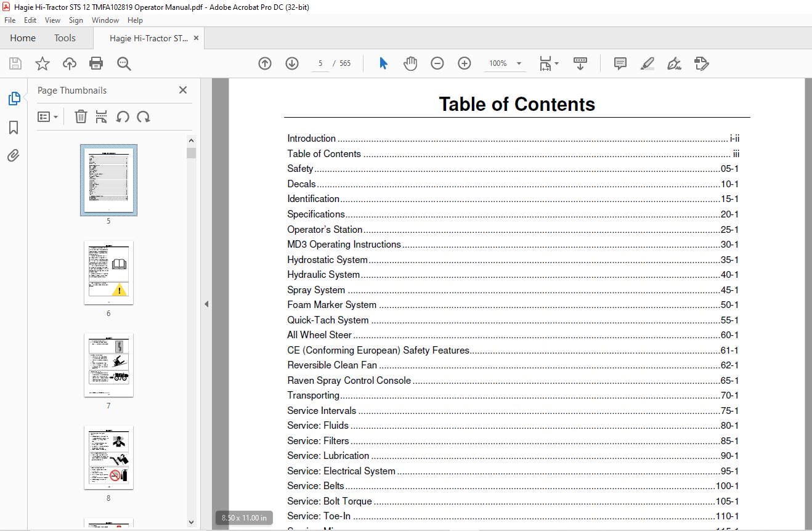Rotate page counterclockwise
Image resolution: width=812 pixels, height=531 pixels.
(123, 116)
